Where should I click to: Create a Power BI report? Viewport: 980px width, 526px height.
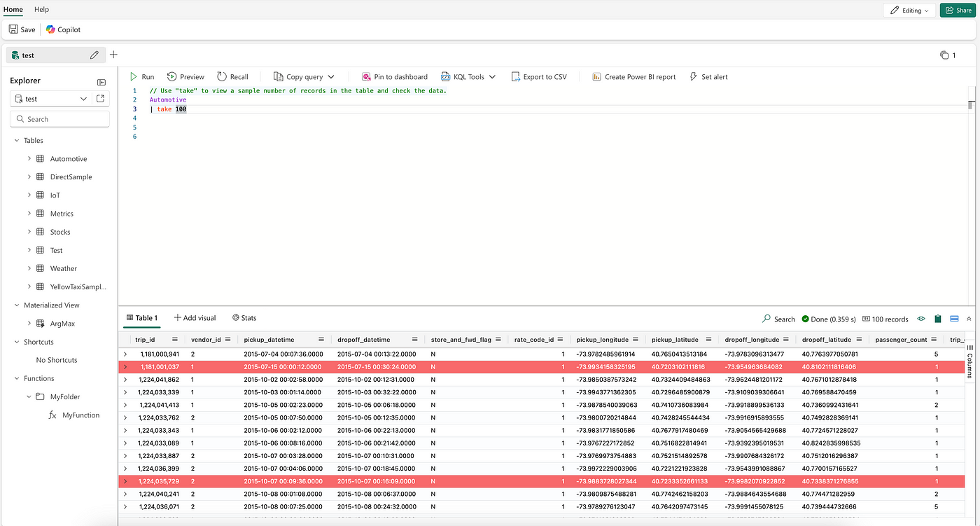tap(634, 77)
